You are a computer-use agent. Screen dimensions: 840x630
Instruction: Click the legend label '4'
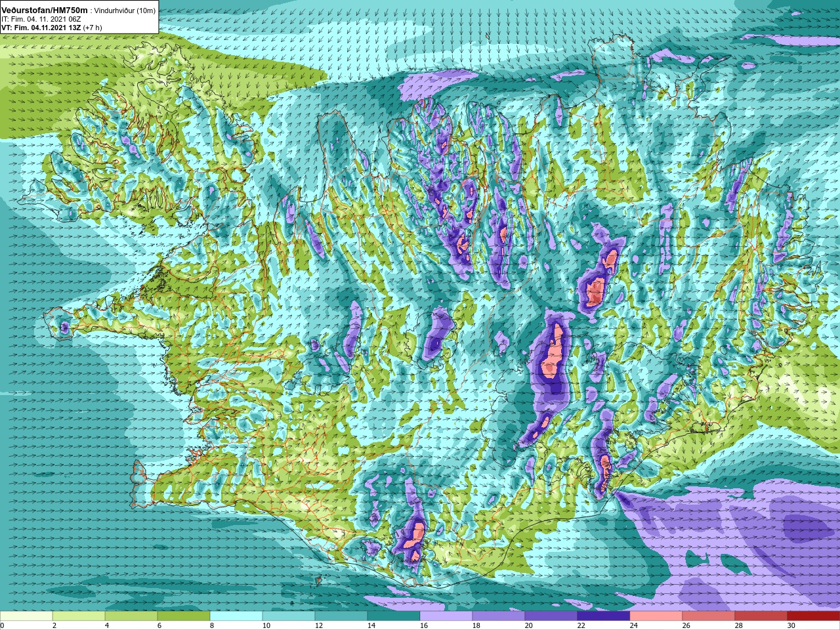pos(107,625)
